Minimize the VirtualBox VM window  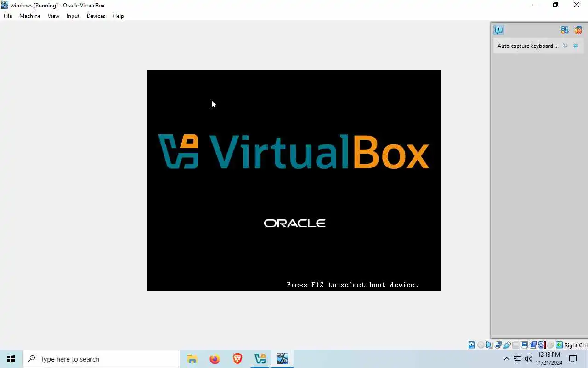(x=534, y=5)
